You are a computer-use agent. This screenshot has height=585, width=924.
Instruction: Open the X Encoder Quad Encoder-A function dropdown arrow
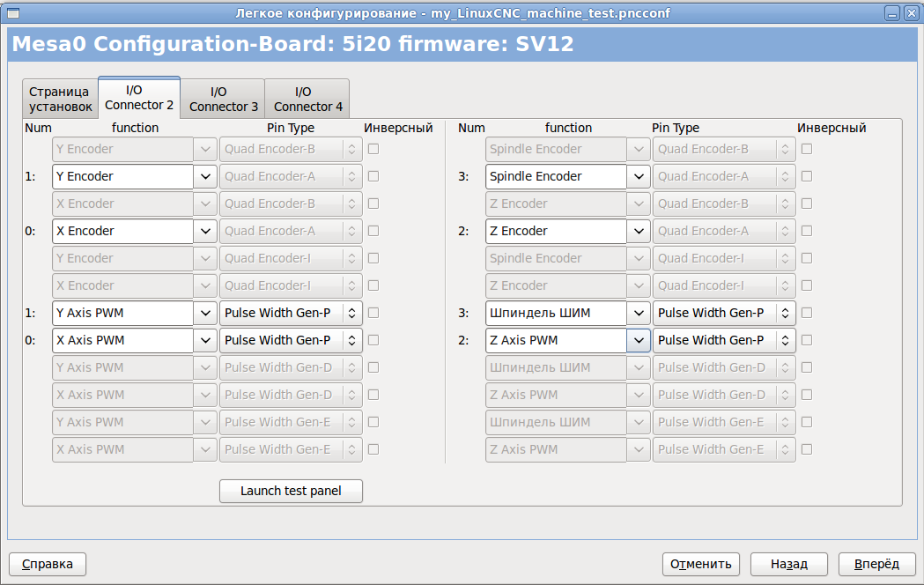205,231
